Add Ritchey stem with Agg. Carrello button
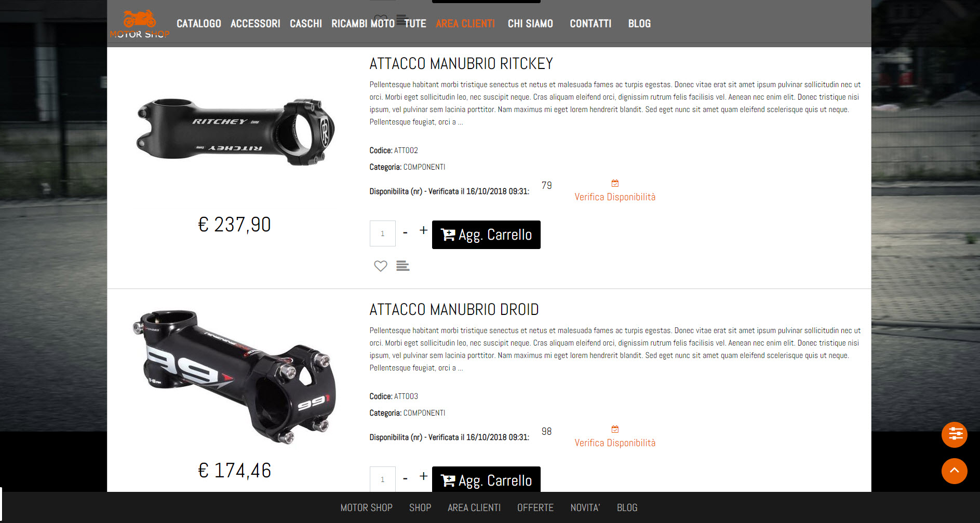This screenshot has height=523, width=980. 486,235
